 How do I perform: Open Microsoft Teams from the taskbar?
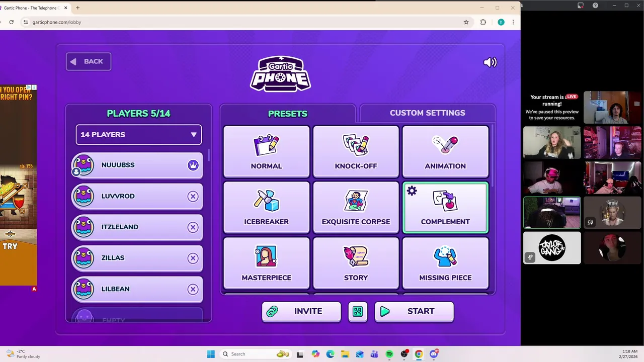tap(374, 354)
